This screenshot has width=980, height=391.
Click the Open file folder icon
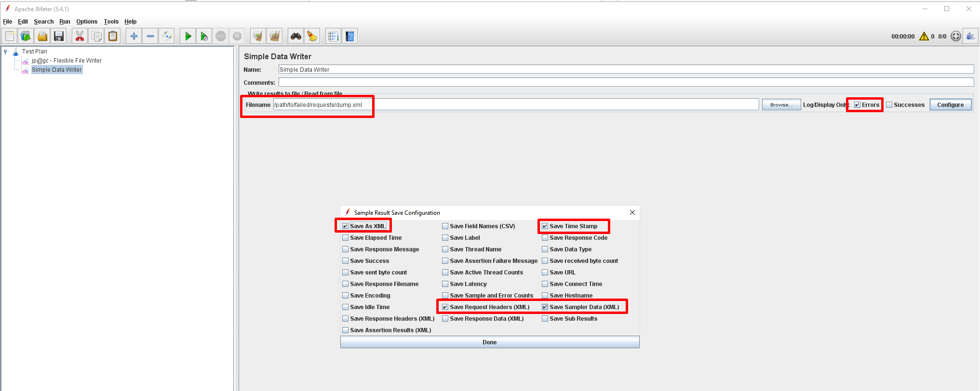[x=42, y=36]
